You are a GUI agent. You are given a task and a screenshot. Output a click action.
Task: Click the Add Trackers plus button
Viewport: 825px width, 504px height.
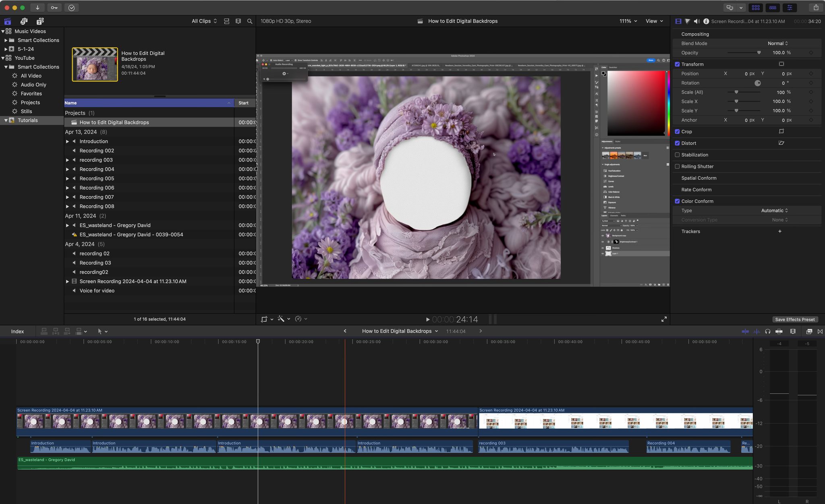coord(780,231)
